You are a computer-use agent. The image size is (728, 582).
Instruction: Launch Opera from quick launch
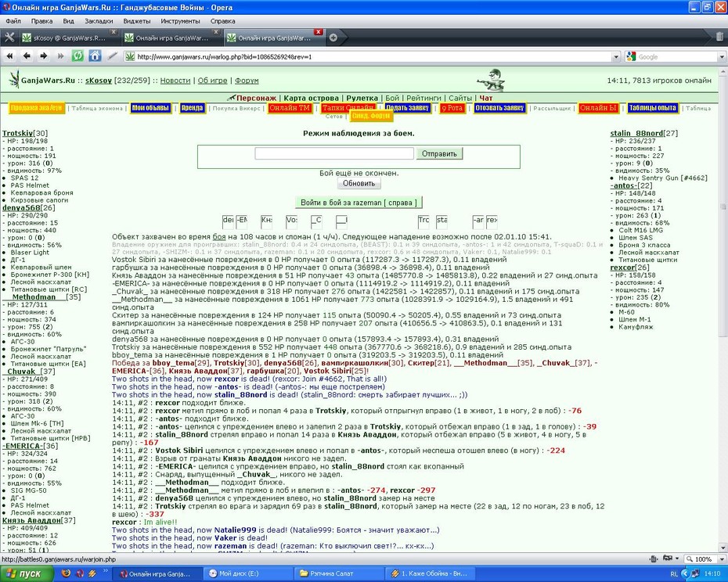pos(80,573)
